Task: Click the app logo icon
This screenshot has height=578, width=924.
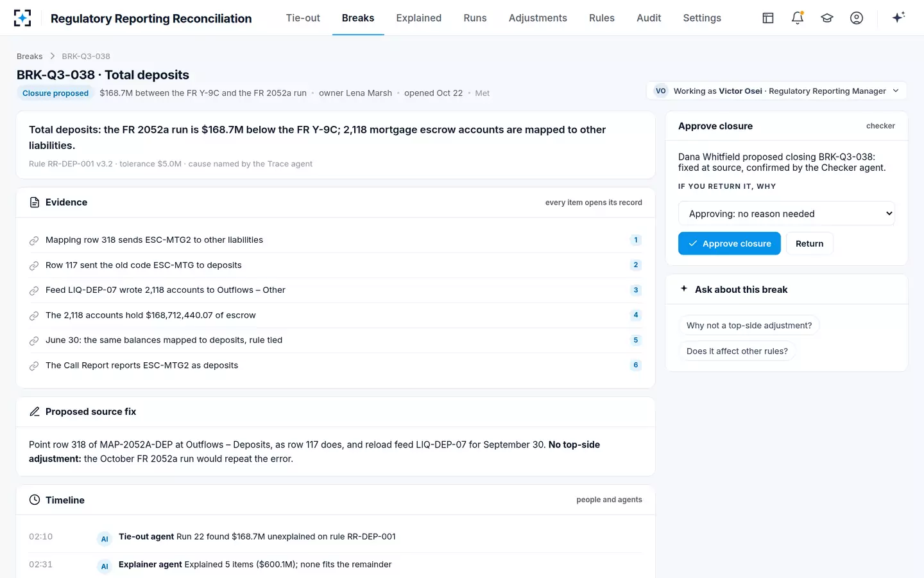Action: 22,18
